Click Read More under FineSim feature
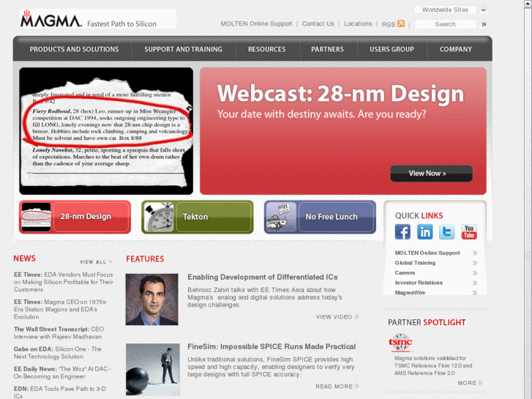 click(x=337, y=387)
